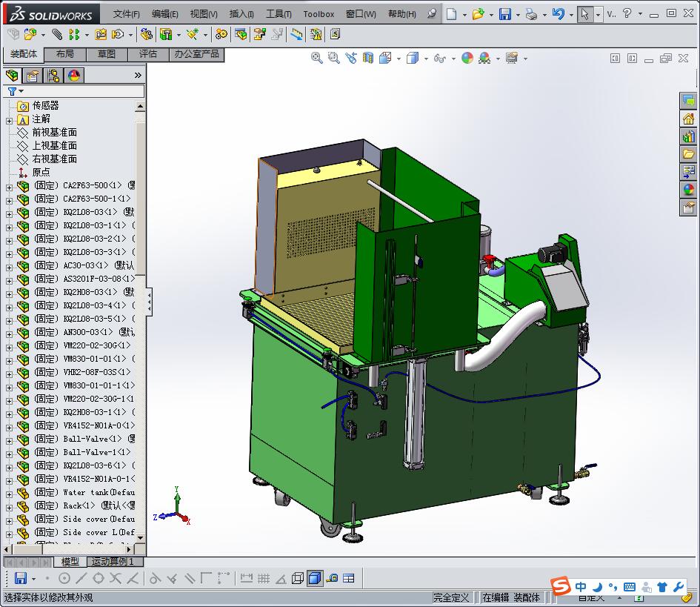
Task: Click the feature tree scroll-up arrow
Action: click(141, 107)
